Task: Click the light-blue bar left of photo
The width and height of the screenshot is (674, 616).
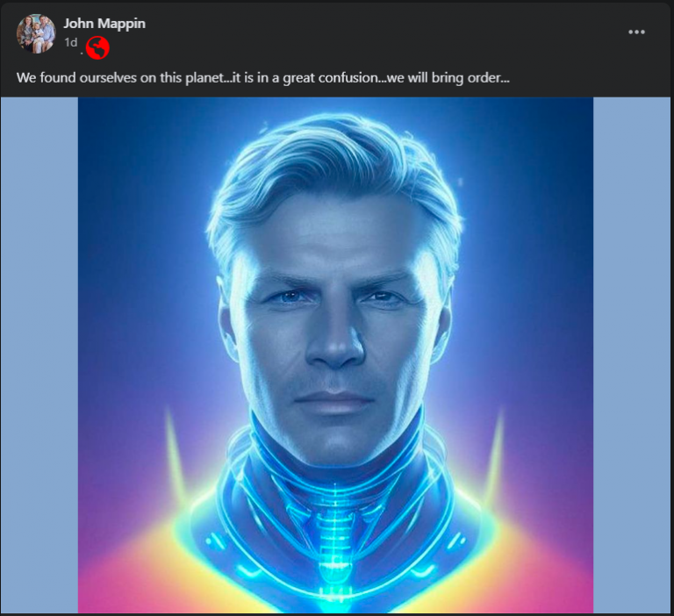Action: [39, 355]
